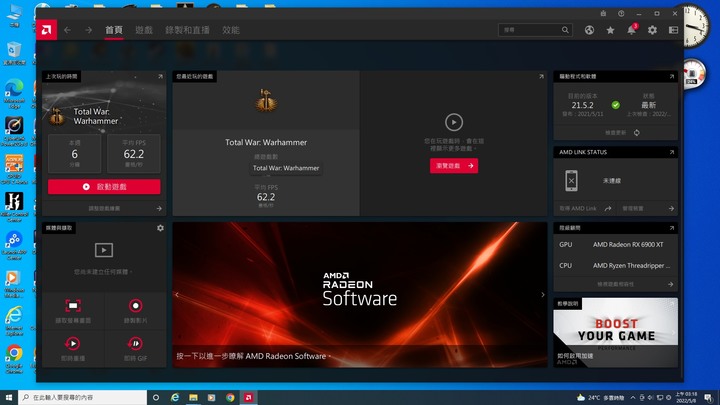Viewport: 720px width, 405px height.
Task: Open the 錄製和直播 tab
Action: [187, 30]
